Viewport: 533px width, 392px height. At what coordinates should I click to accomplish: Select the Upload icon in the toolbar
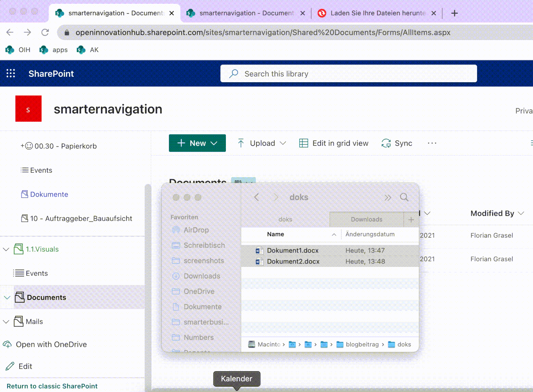coord(241,143)
